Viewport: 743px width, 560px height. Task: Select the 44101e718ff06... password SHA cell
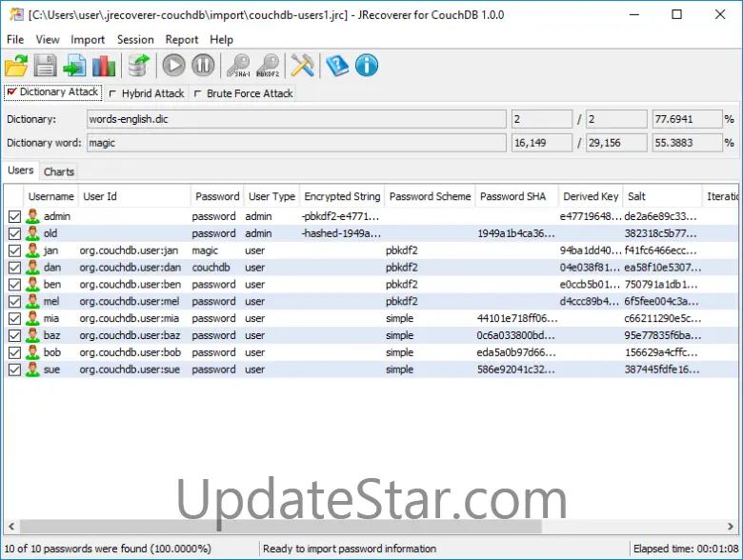click(x=517, y=318)
